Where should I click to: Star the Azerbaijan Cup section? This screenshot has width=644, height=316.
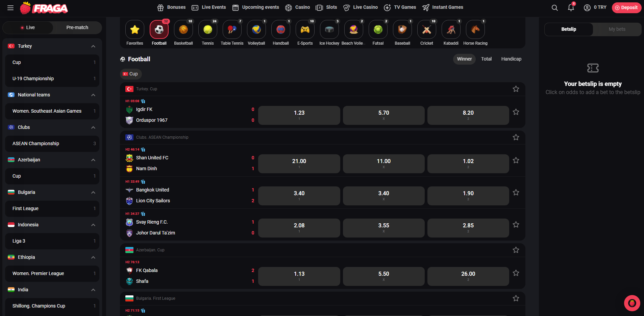point(516,250)
